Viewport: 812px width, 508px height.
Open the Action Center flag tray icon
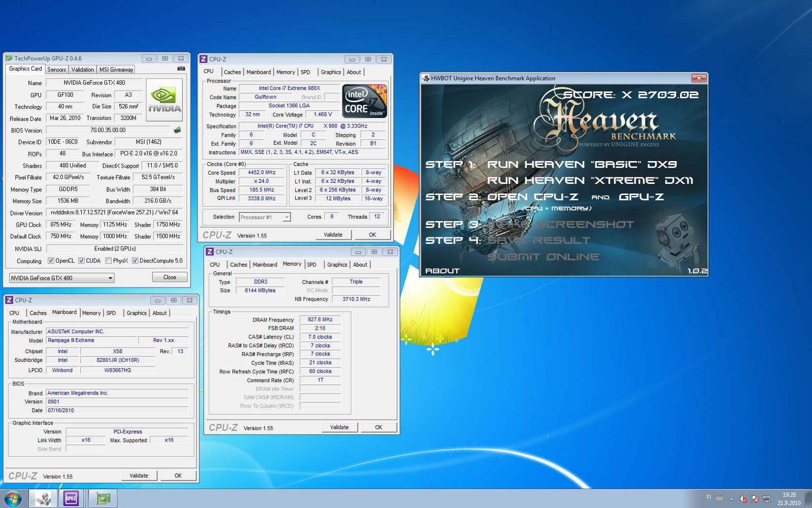pyautogui.click(x=755, y=499)
